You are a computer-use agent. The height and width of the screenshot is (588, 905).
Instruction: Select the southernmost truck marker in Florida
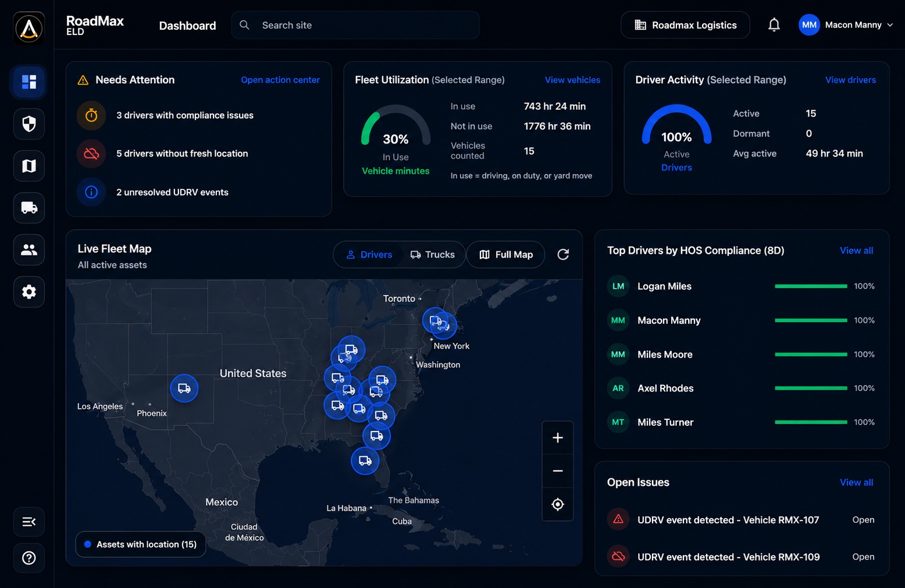365,461
